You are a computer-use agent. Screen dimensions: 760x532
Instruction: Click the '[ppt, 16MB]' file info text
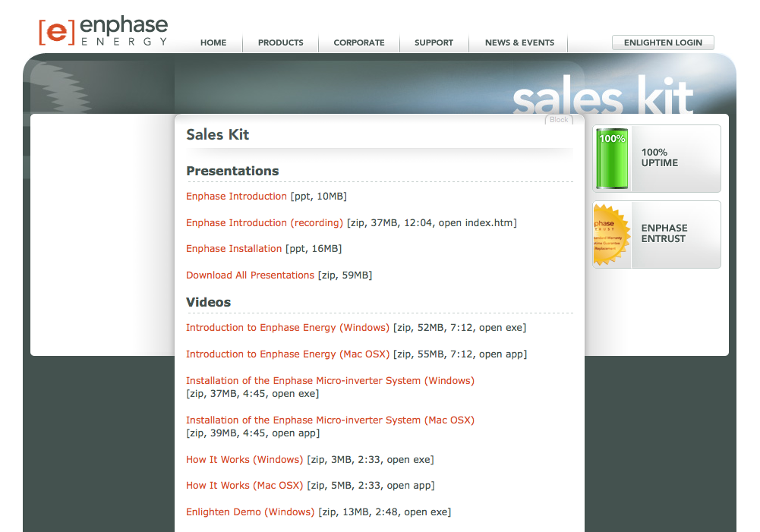click(x=314, y=249)
